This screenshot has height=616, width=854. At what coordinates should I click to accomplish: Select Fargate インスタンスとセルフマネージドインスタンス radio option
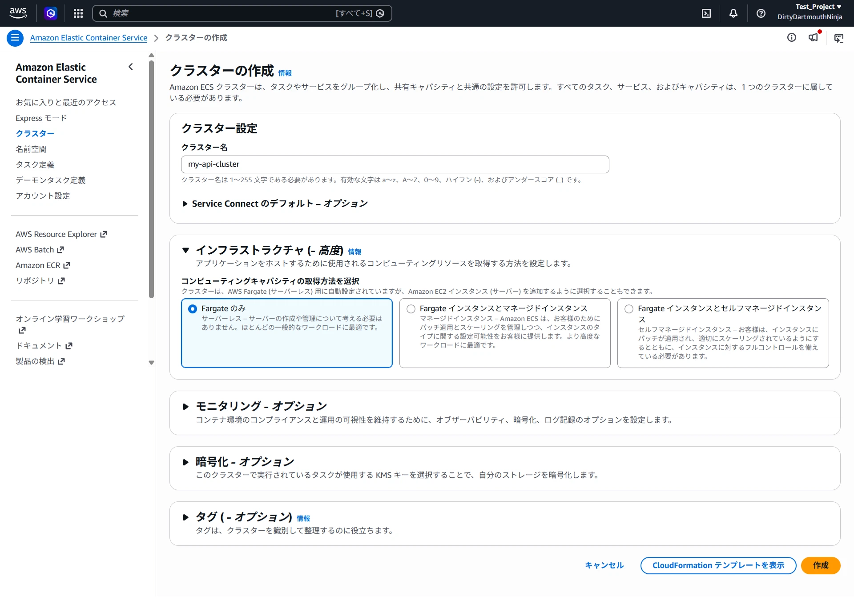coord(629,309)
